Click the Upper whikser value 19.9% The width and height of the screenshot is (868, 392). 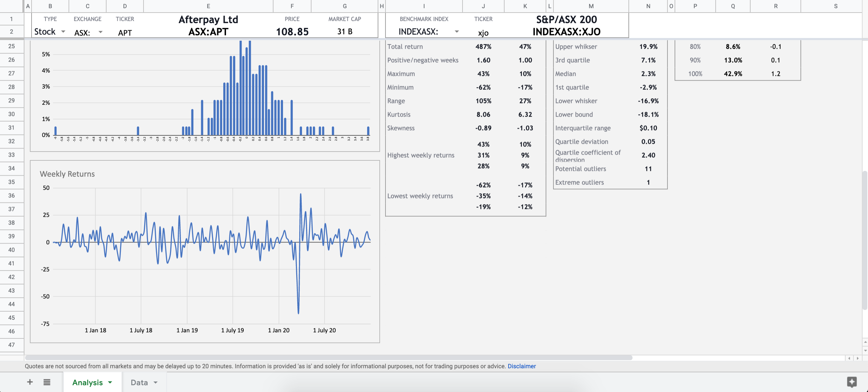pos(648,46)
